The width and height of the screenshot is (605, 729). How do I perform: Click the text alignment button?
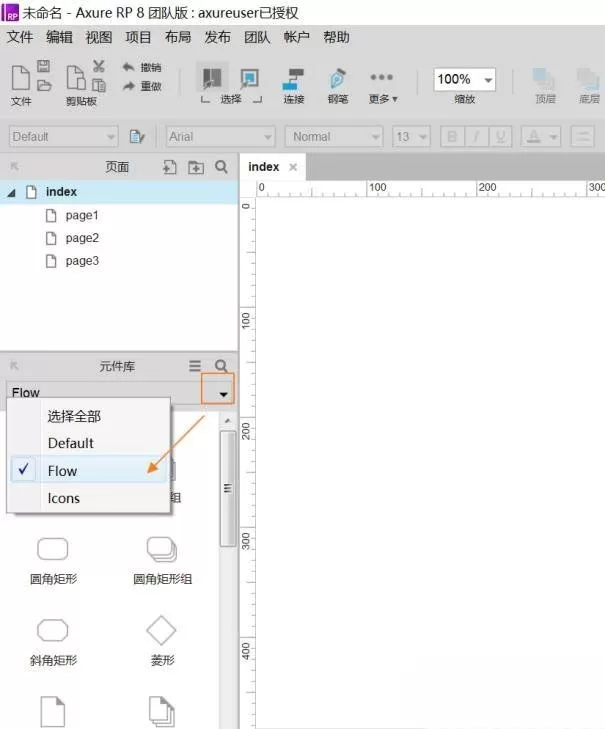[x=582, y=137]
